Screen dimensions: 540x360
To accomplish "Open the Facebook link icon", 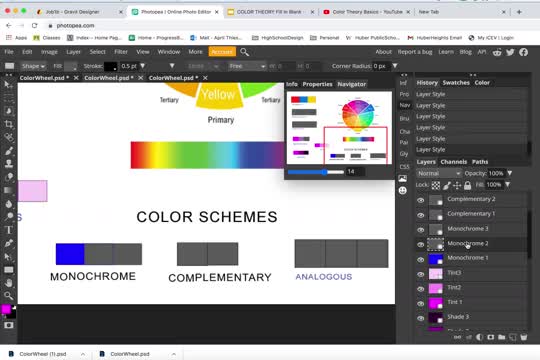I will click(x=523, y=52).
